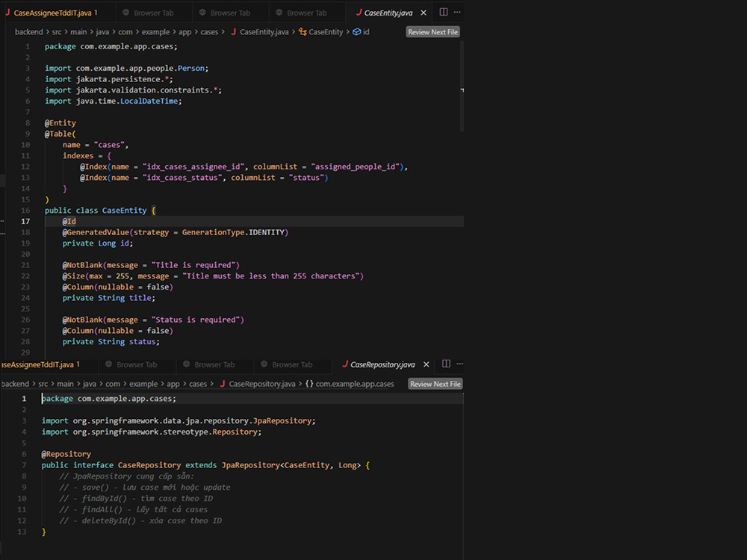Viewport: 747px width, 560px height.
Task: Click 'Title is required' message string
Action: coord(193,265)
